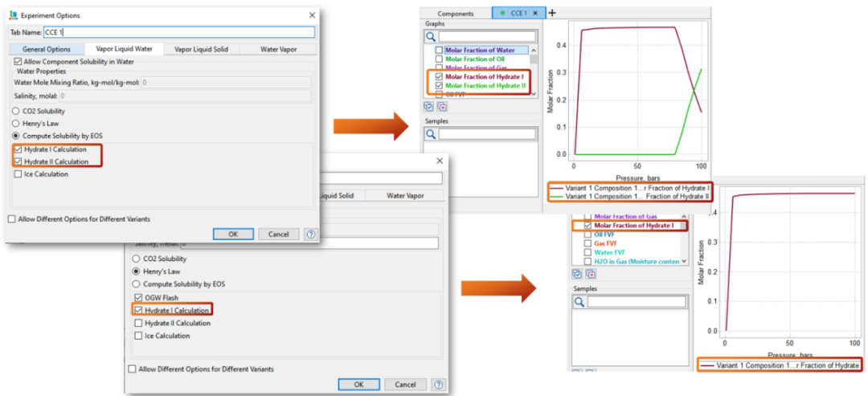Screen dimensions: 868x396
Task: Check the Gas FVF graph
Action: (x=588, y=243)
